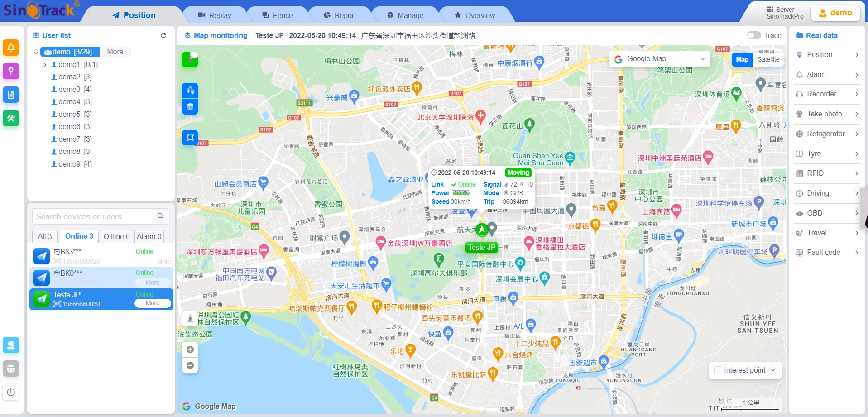868x417 pixels.
Task: Select user demo9 [4] in tree
Action: point(72,164)
